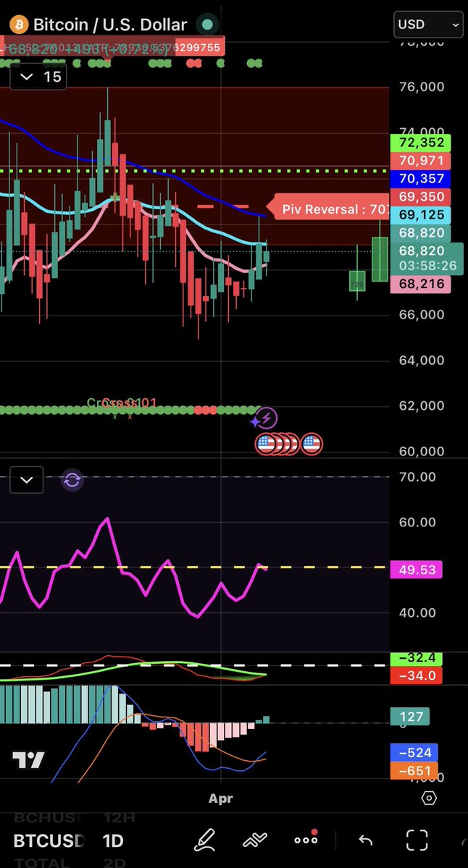
Task: Tap the TradingView logo
Action: pyautogui.click(x=28, y=760)
